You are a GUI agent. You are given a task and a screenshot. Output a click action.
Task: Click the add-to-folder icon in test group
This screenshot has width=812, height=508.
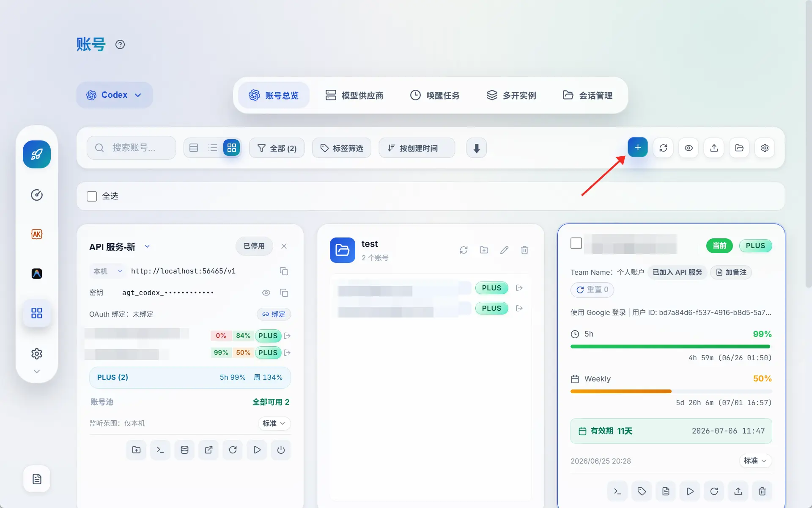click(x=484, y=250)
